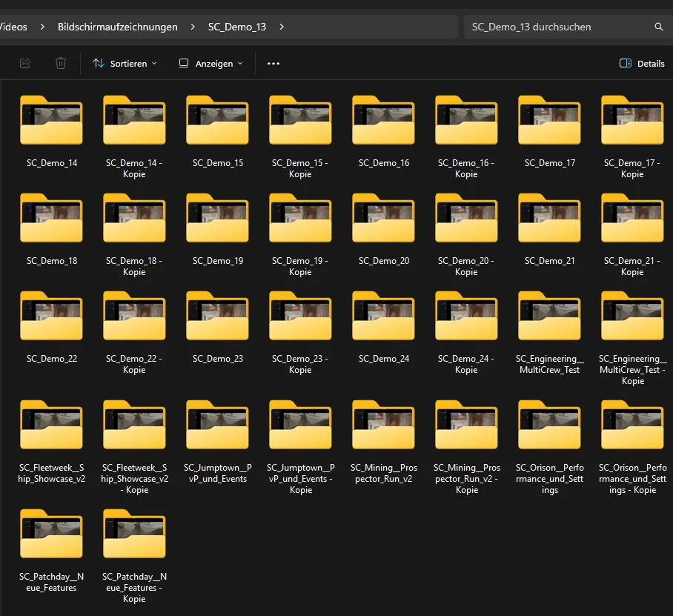Select the SC_Demo_19 - Kopie folder icon
This screenshot has width=673, height=616.
[300, 218]
